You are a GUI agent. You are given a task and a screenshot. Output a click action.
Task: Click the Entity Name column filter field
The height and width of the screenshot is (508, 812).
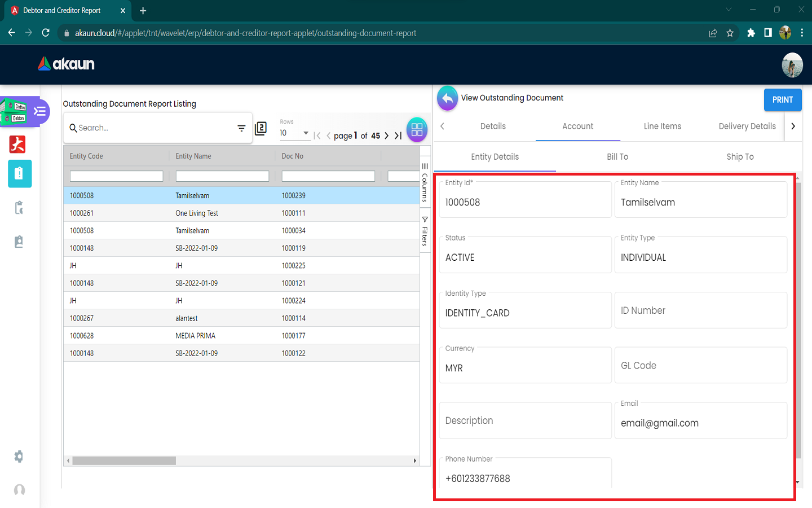pyautogui.click(x=222, y=176)
